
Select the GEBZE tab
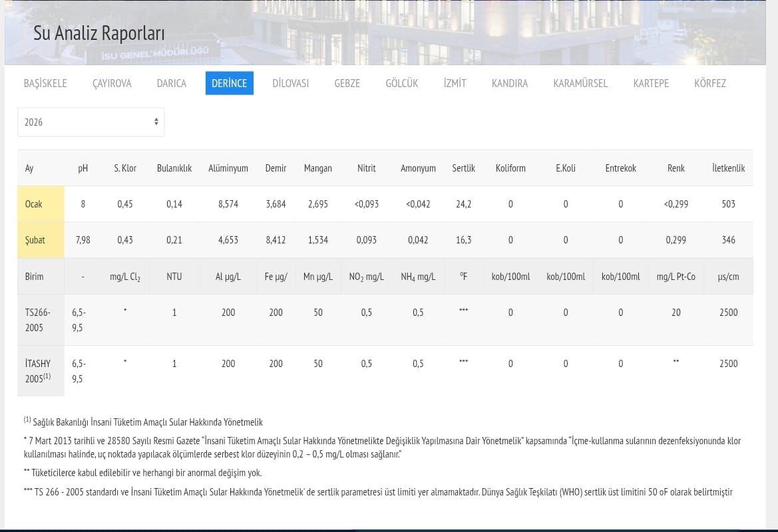click(x=347, y=83)
